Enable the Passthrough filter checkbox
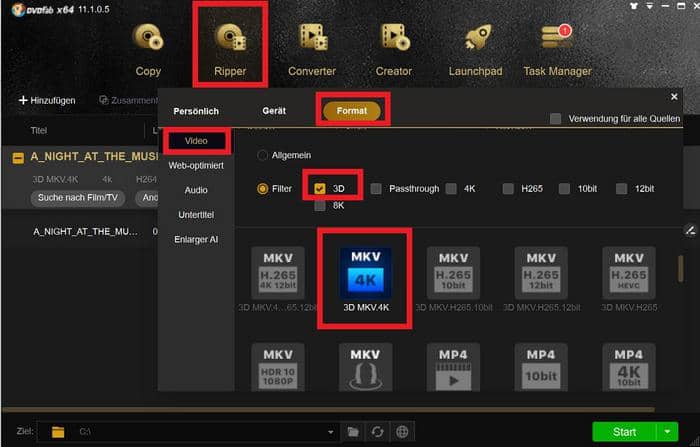Screen dimensions: 700x447 click(x=376, y=188)
